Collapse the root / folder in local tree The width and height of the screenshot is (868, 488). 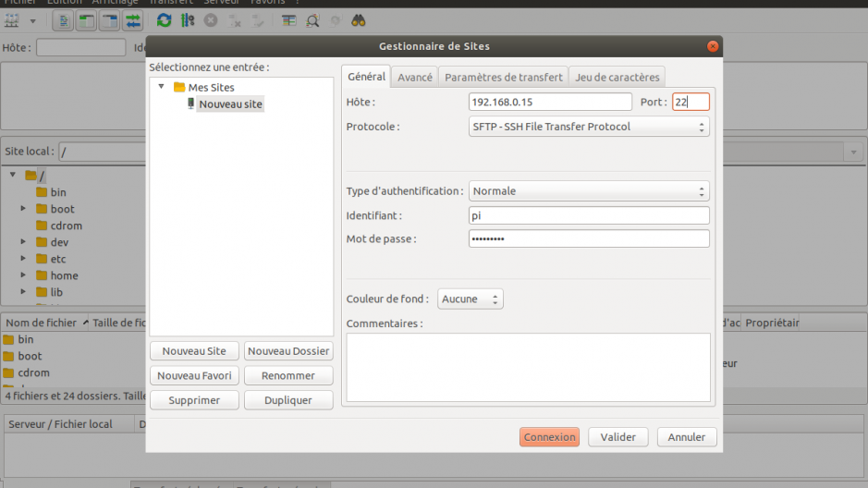coord(13,175)
